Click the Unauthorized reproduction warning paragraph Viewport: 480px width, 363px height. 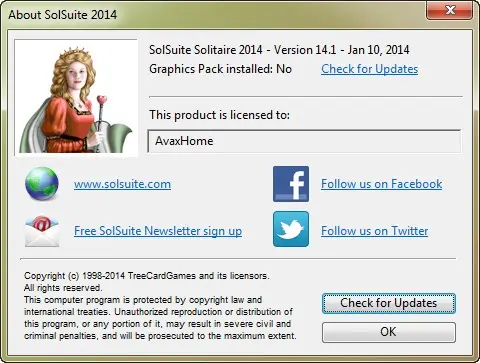pos(160,318)
